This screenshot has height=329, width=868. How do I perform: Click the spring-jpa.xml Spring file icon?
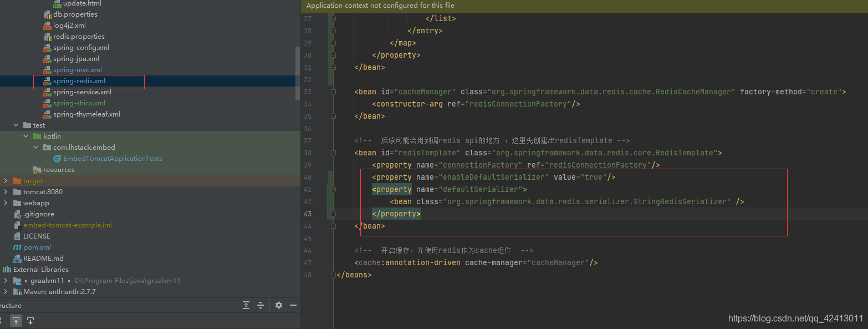[x=48, y=59]
